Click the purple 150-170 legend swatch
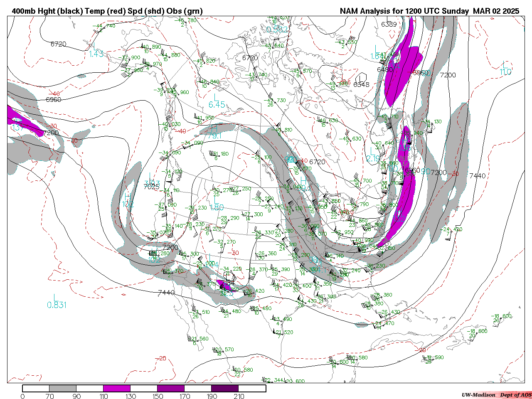Image resolution: width=532 pixels, height=399 pixels. [x=171, y=389]
